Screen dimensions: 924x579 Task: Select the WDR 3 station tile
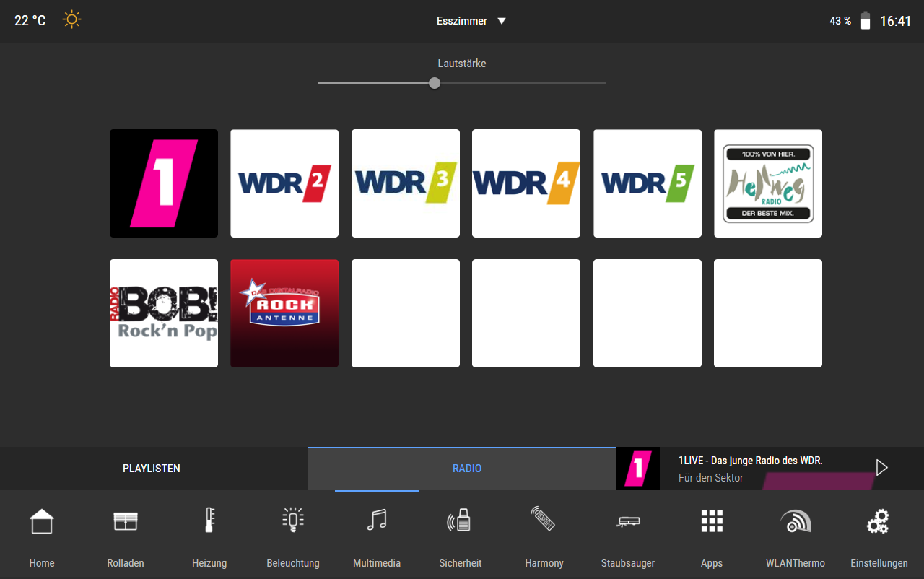pos(406,183)
